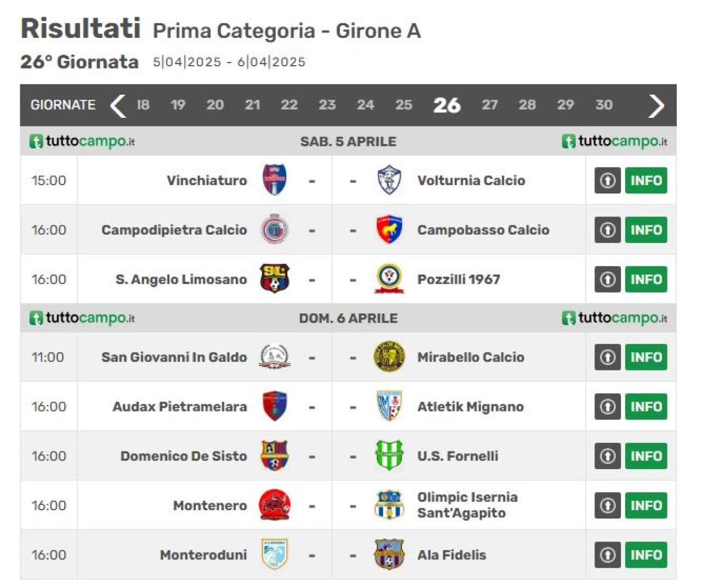Click the Mirabello Calcio crest
Screen dimensions: 702x588
point(389,357)
